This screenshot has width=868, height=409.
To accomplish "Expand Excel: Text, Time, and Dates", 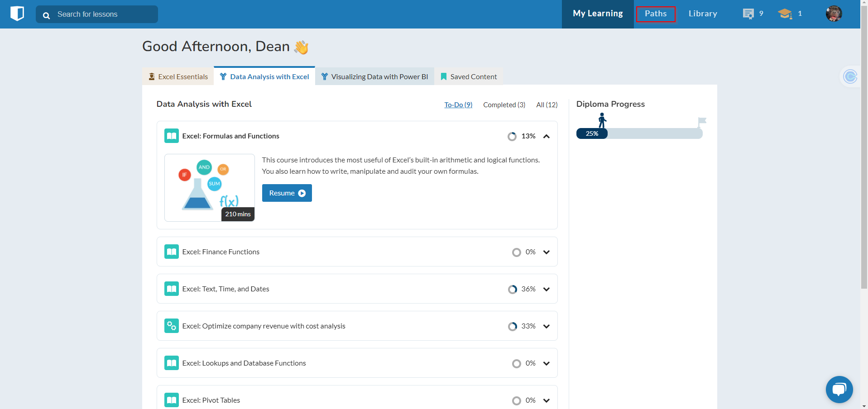I will [547, 289].
